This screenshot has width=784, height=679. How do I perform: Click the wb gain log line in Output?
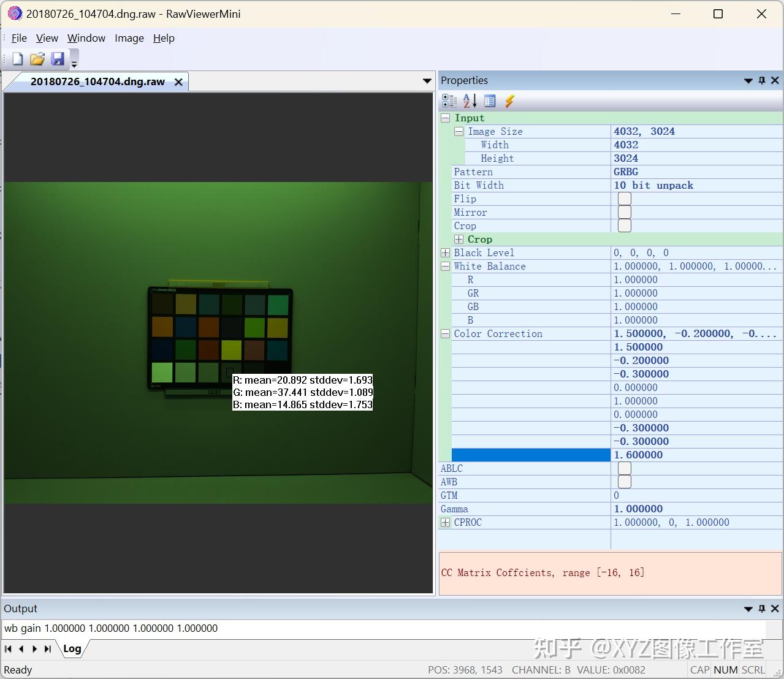(x=111, y=628)
